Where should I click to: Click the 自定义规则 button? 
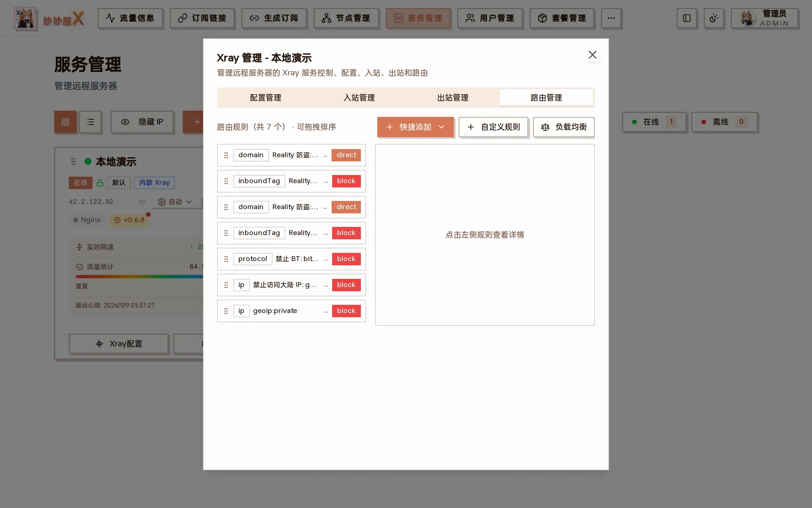493,127
